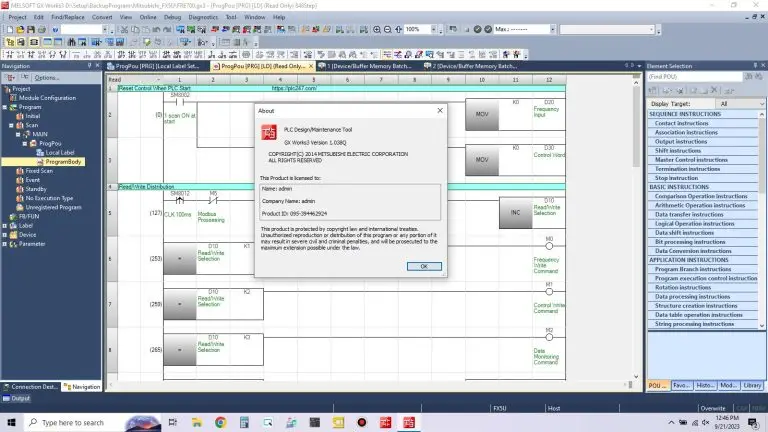Screen dimensions: 768x432
Task: Click the Cut scissors icon
Action: [x=124, y=29]
